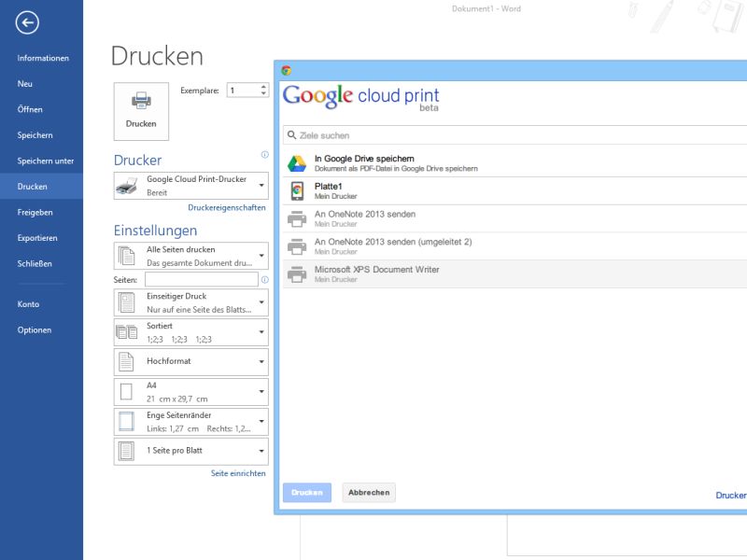Click the Chrome icon in the dialog title bar
This screenshot has width=747, height=560.
pyautogui.click(x=287, y=71)
